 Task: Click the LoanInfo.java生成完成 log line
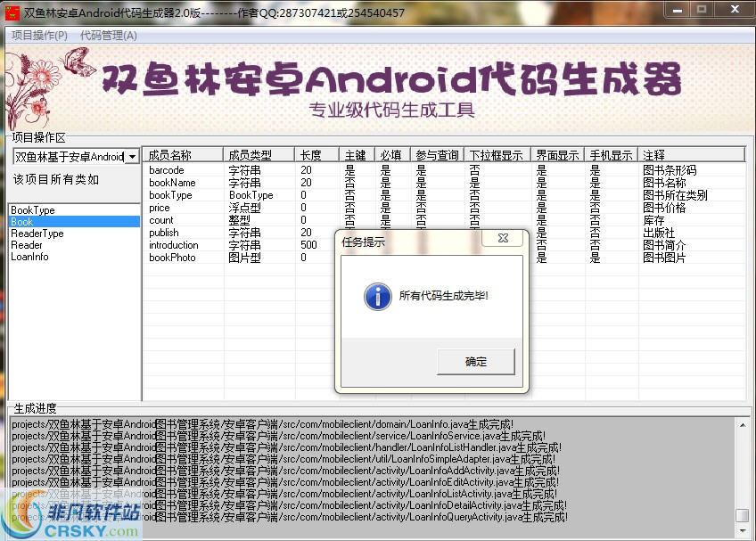pyautogui.click(x=262, y=424)
